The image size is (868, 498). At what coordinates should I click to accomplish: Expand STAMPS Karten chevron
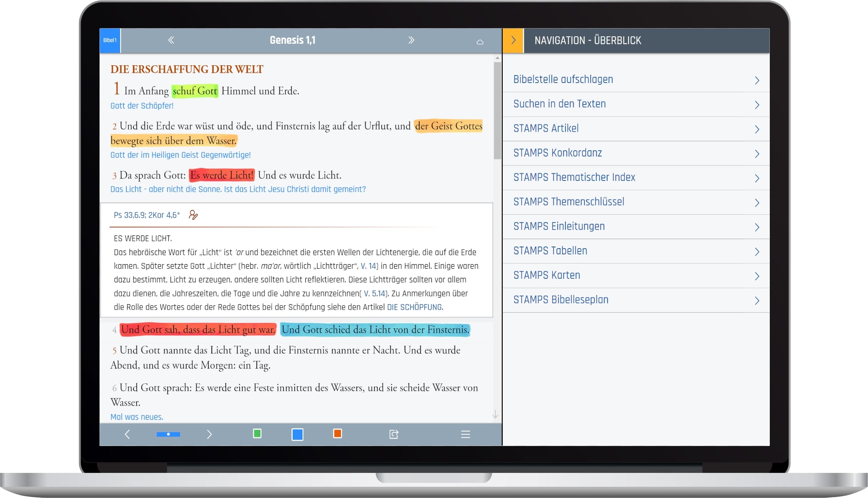point(757,276)
